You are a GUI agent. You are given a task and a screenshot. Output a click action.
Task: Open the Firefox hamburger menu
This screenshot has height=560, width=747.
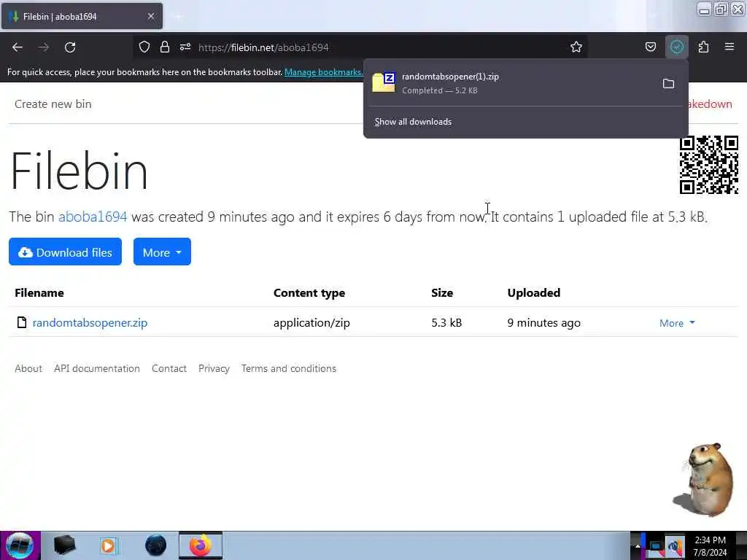coord(729,47)
